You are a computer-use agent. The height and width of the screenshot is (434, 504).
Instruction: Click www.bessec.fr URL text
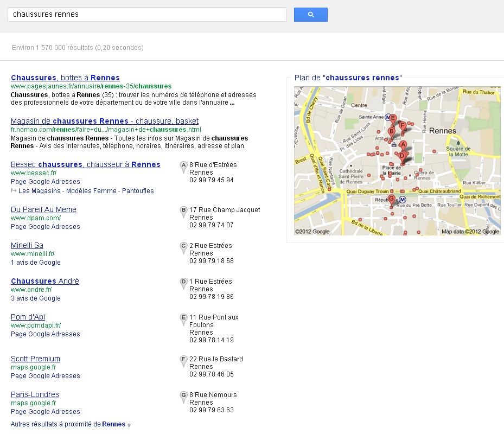pyautogui.click(x=34, y=173)
